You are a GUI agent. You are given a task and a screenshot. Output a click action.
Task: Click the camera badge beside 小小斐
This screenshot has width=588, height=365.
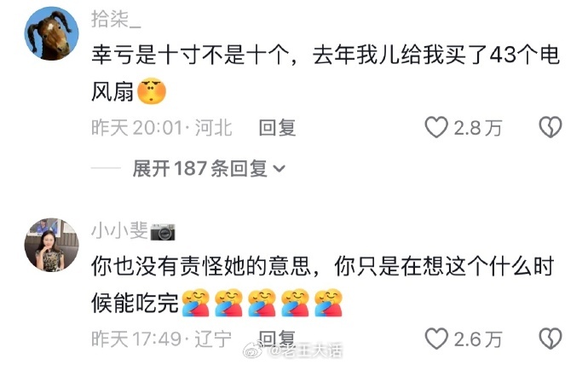163,231
